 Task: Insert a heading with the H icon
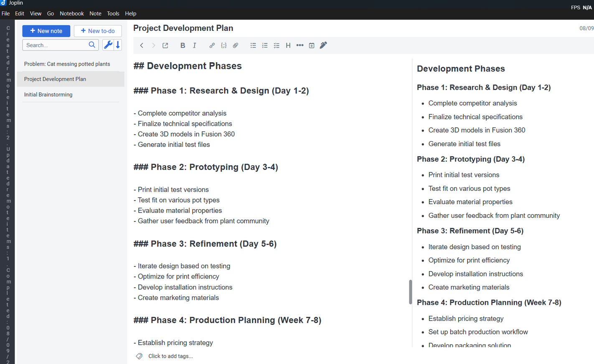288,45
